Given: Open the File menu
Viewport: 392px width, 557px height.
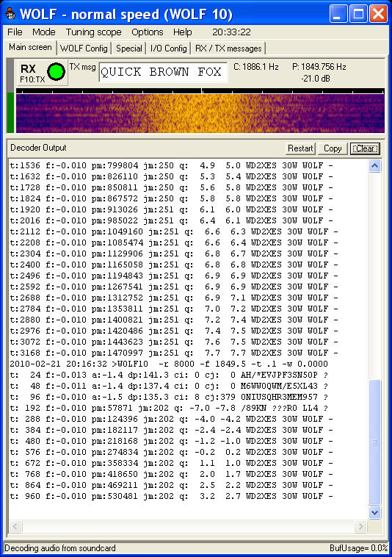Looking at the screenshot, I should coord(15,32).
